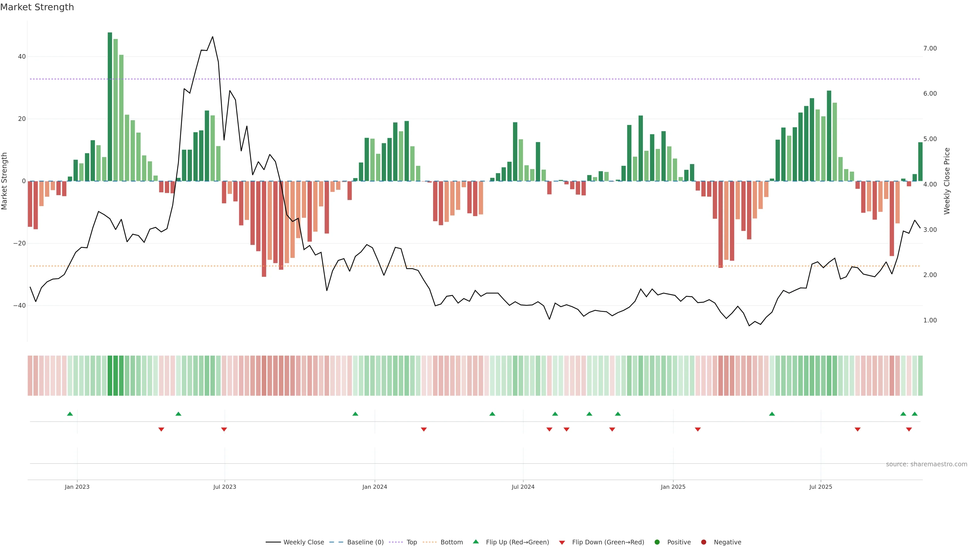The width and height of the screenshot is (980, 551).
Task: Click last red flip-down marker on right
Action: (x=909, y=429)
